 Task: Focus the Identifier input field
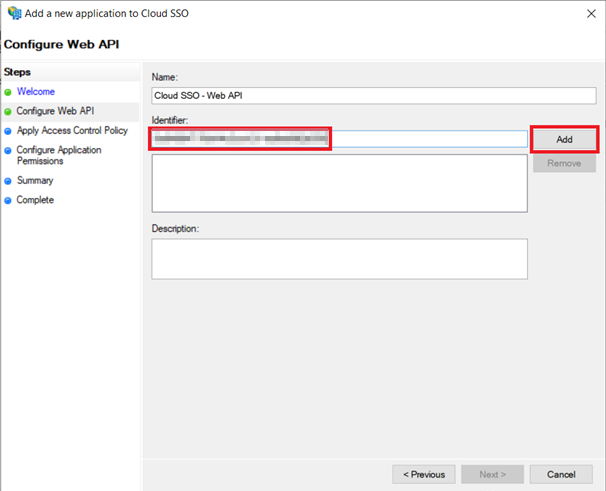[x=430, y=139]
